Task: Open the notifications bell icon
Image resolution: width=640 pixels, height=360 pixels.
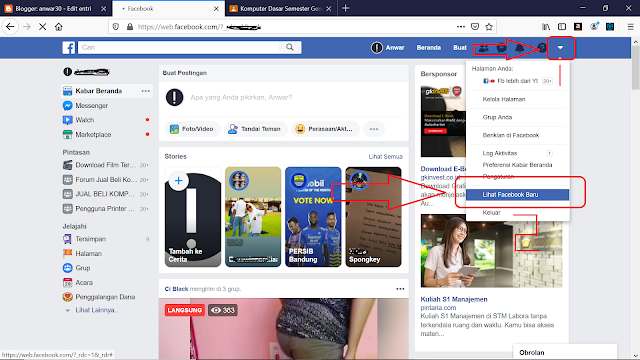Action: coord(519,48)
